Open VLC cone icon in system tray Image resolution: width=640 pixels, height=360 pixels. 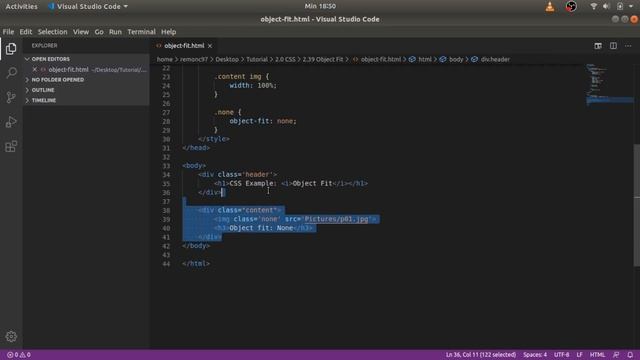[x=550, y=7]
